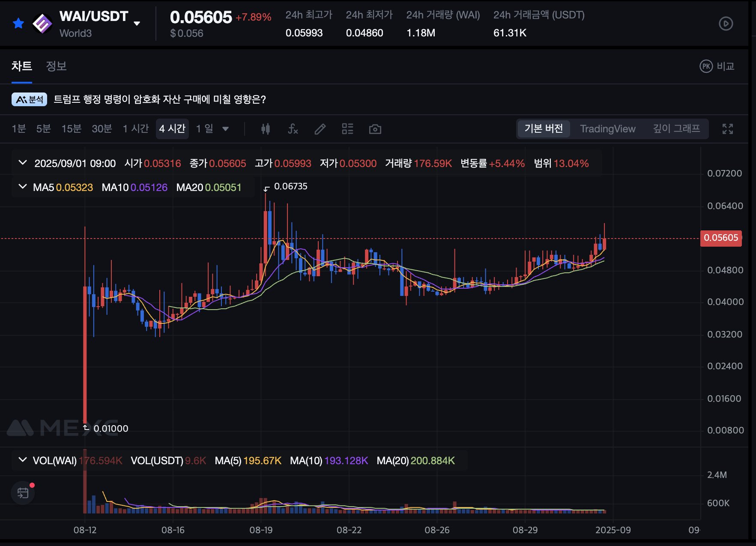Collapse the MA indicator row chevron
The image size is (756, 546).
click(x=23, y=187)
